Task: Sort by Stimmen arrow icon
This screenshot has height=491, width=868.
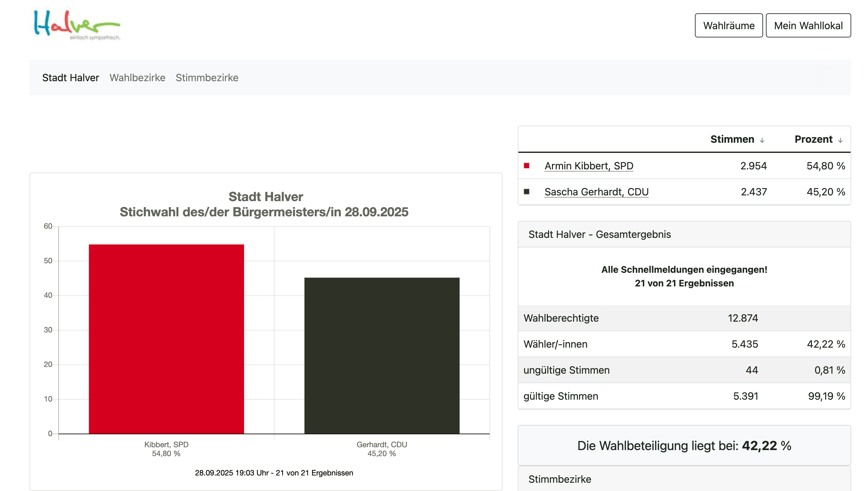Action: tap(762, 140)
